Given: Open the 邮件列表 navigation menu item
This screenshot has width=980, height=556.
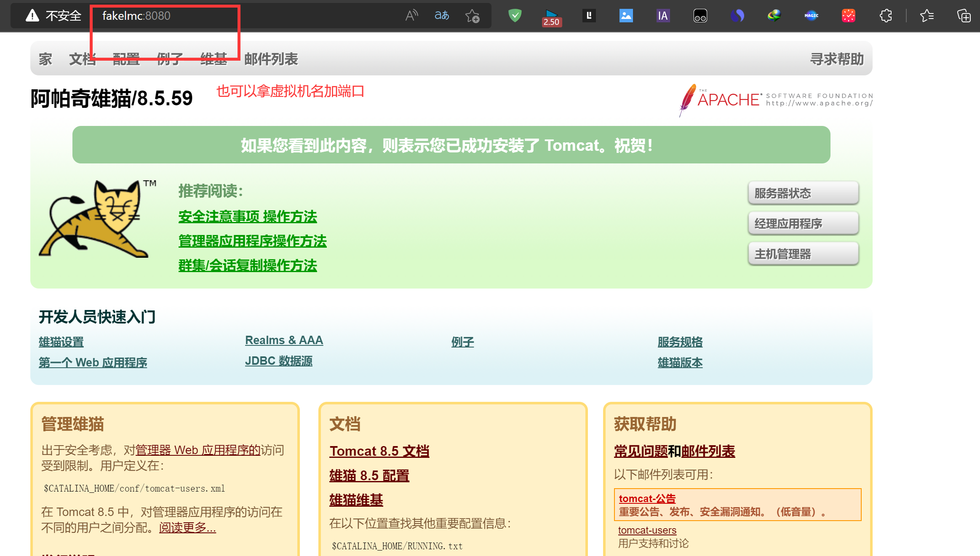Looking at the screenshot, I should point(271,59).
